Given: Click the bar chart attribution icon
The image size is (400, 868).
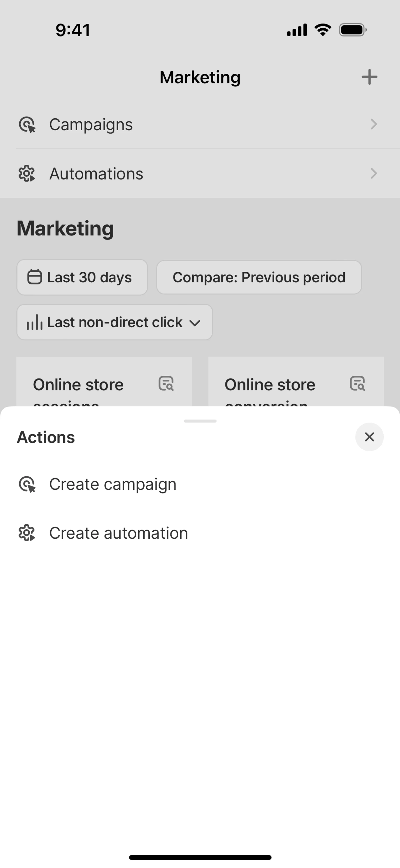Looking at the screenshot, I should [35, 322].
